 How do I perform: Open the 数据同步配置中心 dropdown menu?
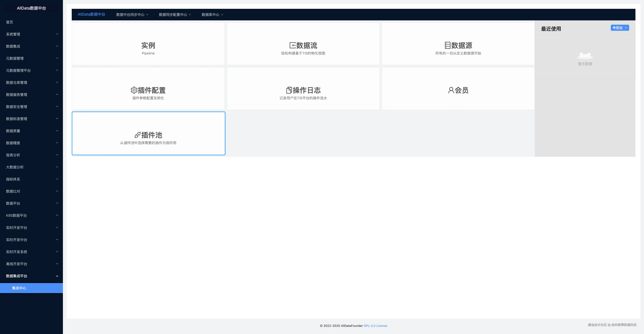175,14
